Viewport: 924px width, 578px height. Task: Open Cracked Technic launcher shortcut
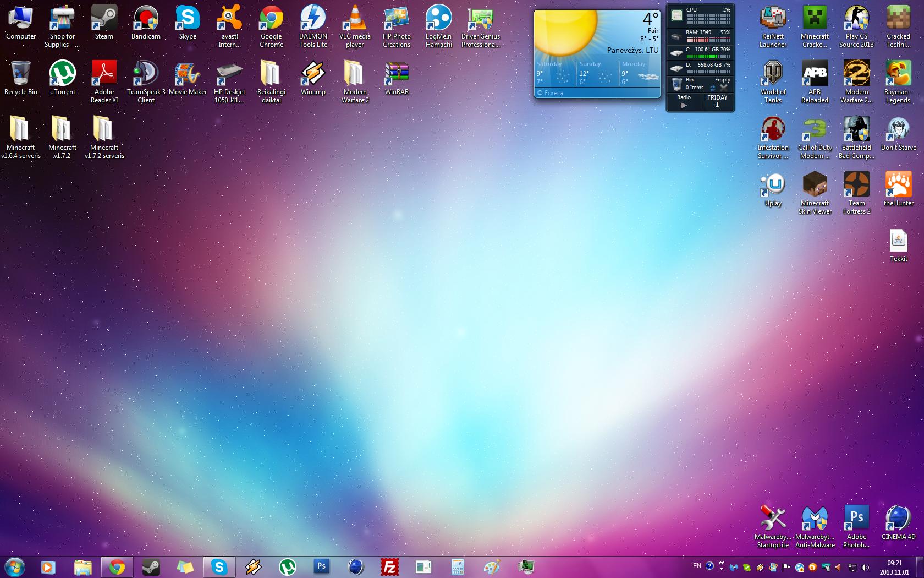(x=898, y=26)
